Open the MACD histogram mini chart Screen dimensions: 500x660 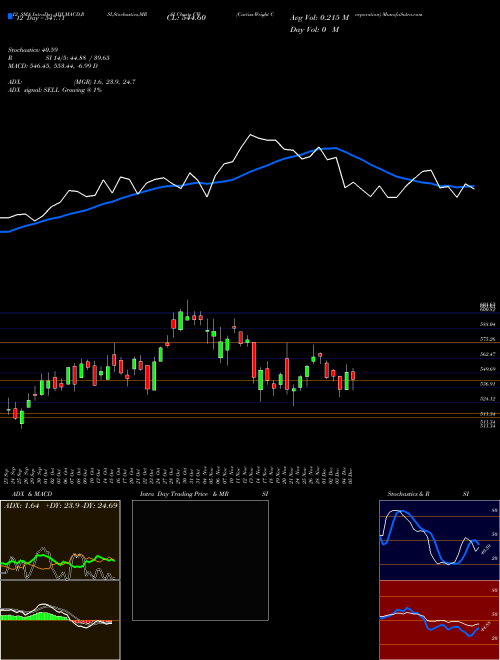[x=60, y=620]
